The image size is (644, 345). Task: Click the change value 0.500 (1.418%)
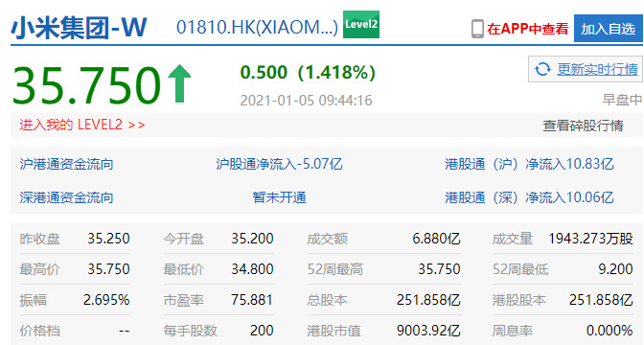tap(308, 73)
